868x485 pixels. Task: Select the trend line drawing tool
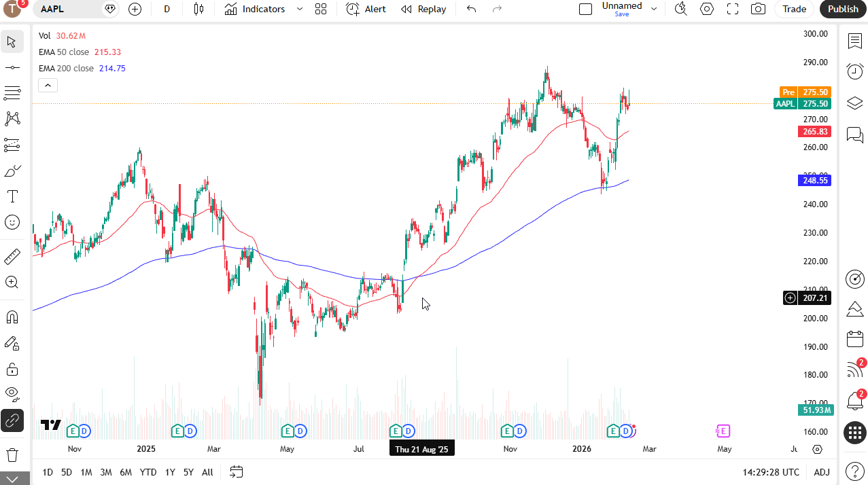pos(12,67)
